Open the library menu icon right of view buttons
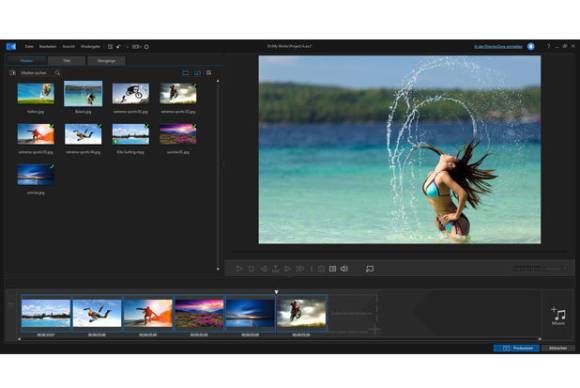Image resolution: width=580 pixels, height=388 pixels. point(209,73)
